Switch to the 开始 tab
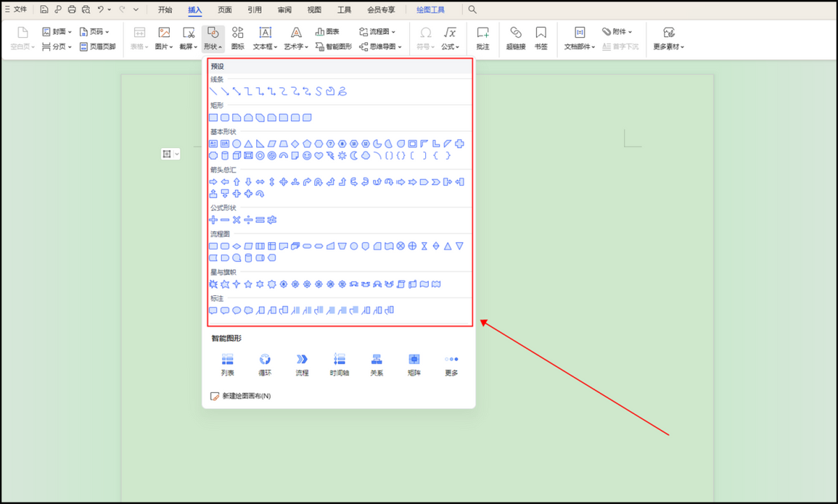 (x=165, y=10)
